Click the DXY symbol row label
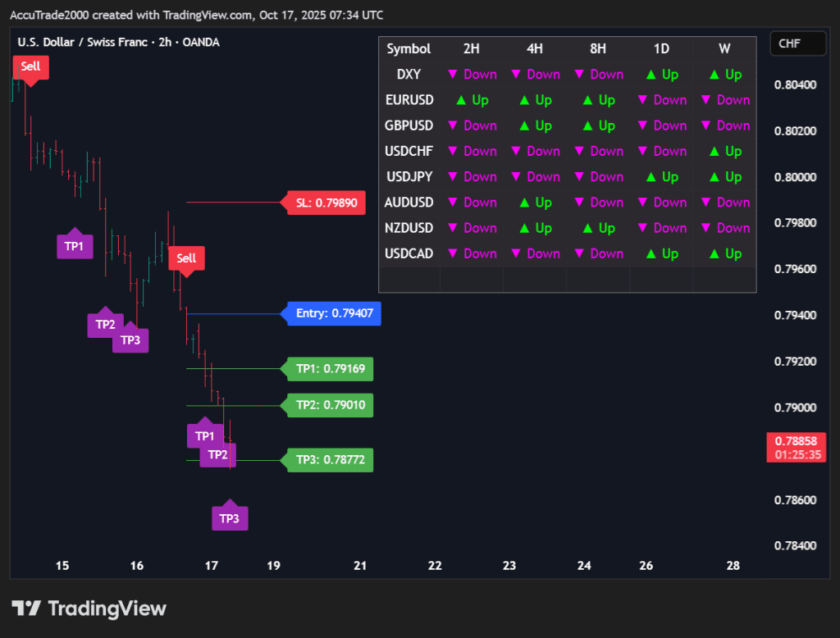 tap(409, 75)
